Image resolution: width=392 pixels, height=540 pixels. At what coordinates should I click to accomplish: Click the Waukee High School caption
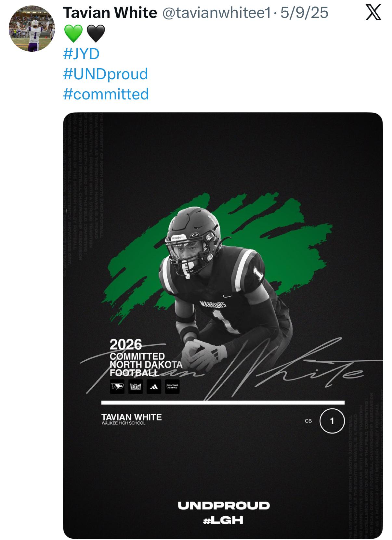pos(124,423)
